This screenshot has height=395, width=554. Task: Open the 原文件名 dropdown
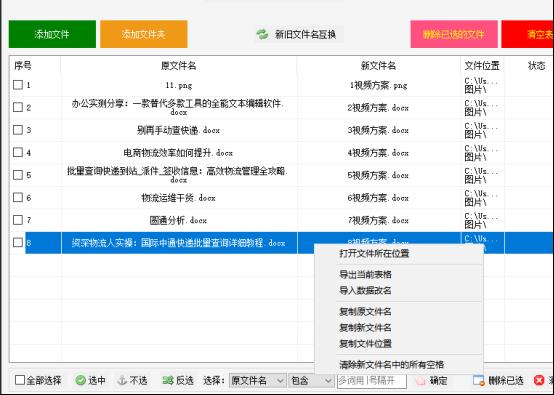coord(258,381)
